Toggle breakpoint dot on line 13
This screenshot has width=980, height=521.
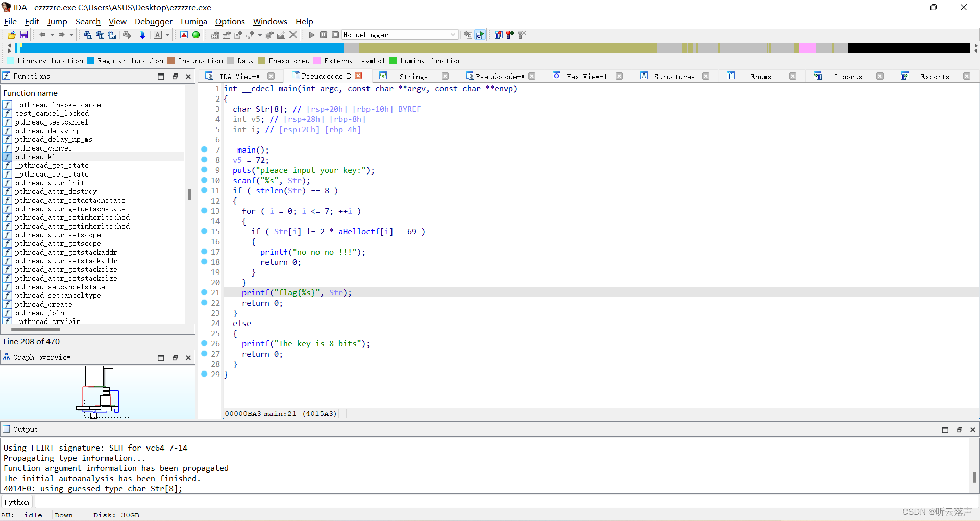204,211
